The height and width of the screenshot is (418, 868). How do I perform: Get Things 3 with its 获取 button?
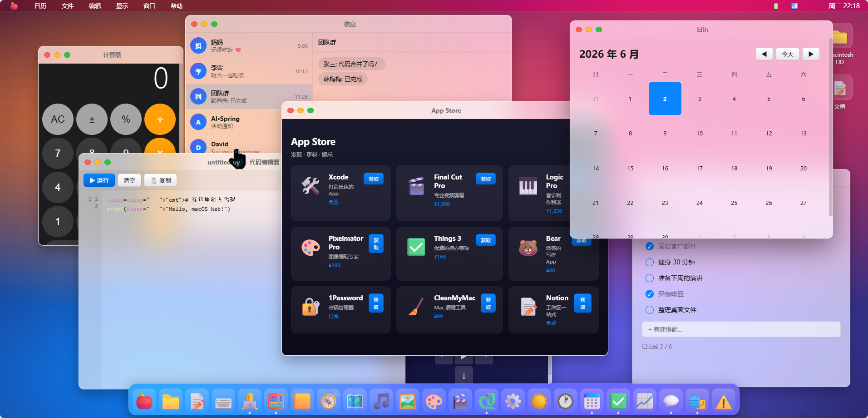486,240
